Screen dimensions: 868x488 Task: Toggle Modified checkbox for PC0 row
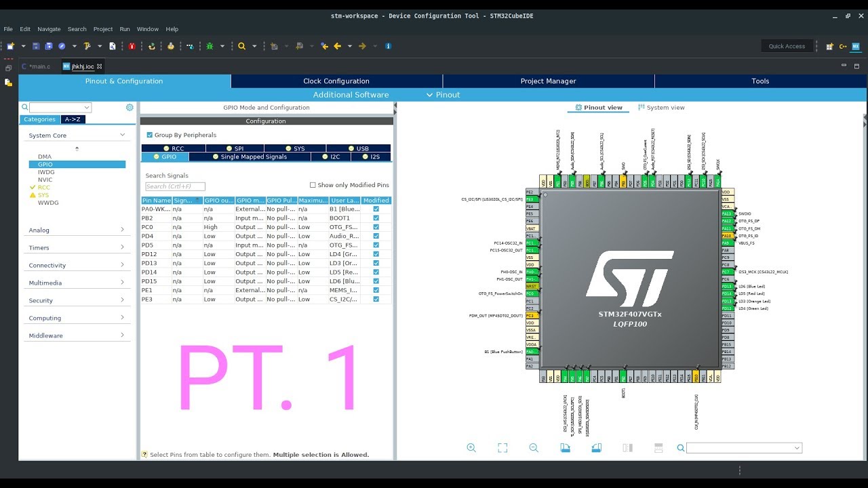pyautogui.click(x=376, y=227)
